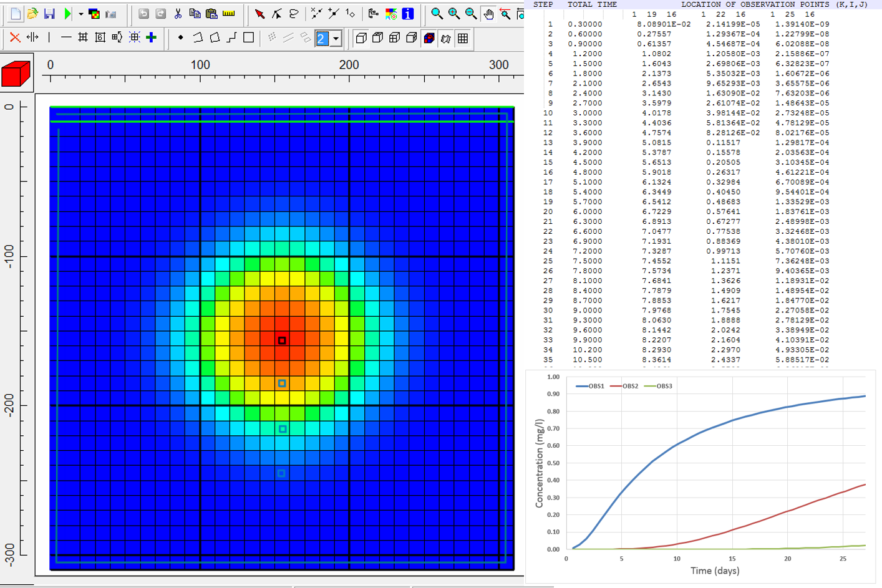The image size is (882, 588).
Task: Paste objects from clipboard
Action: pos(211,14)
